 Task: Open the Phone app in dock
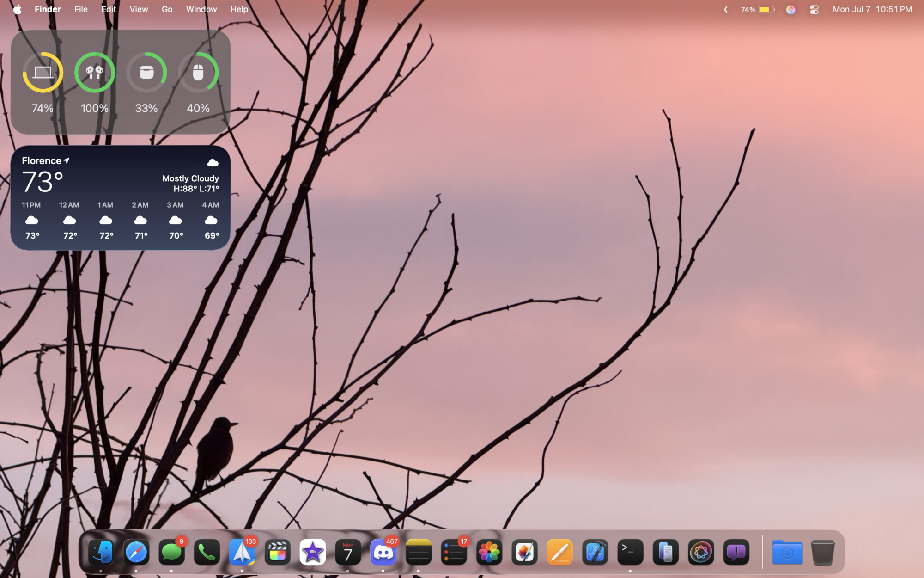(x=207, y=552)
